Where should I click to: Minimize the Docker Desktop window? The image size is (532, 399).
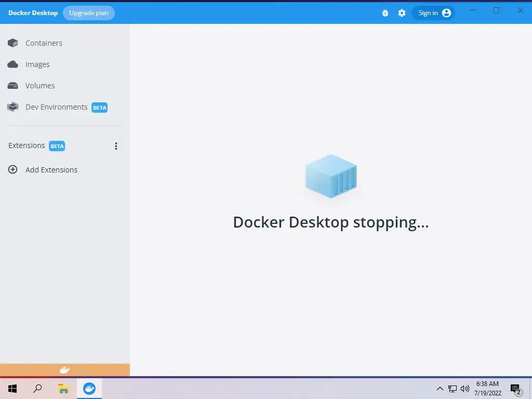pos(472,10)
